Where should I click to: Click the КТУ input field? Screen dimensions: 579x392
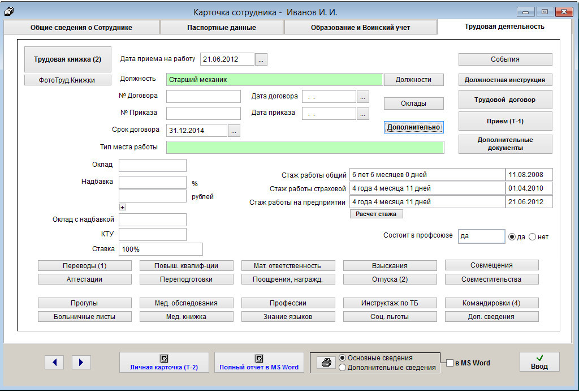153,235
